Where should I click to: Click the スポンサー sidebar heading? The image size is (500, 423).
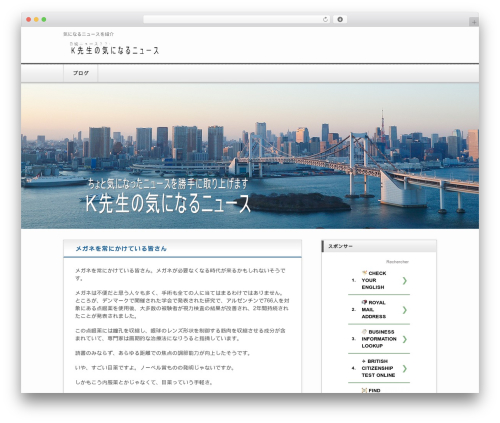340,246
